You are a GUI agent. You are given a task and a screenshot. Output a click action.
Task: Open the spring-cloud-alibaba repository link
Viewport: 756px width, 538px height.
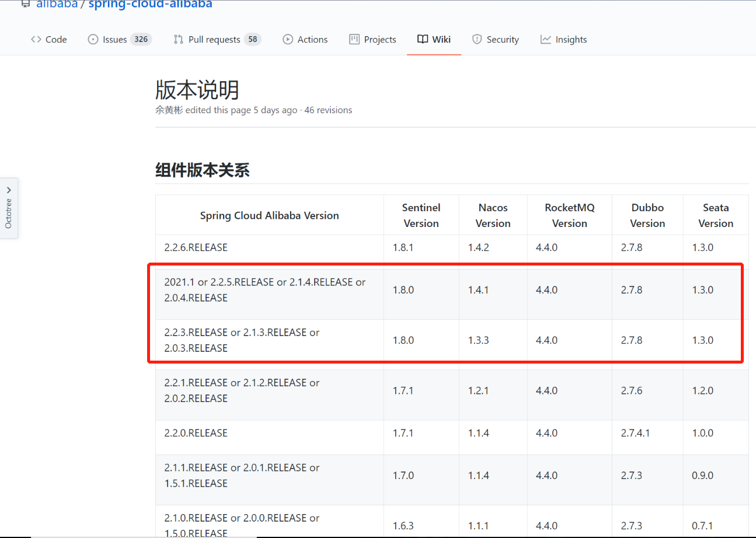click(x=150, y=4)
